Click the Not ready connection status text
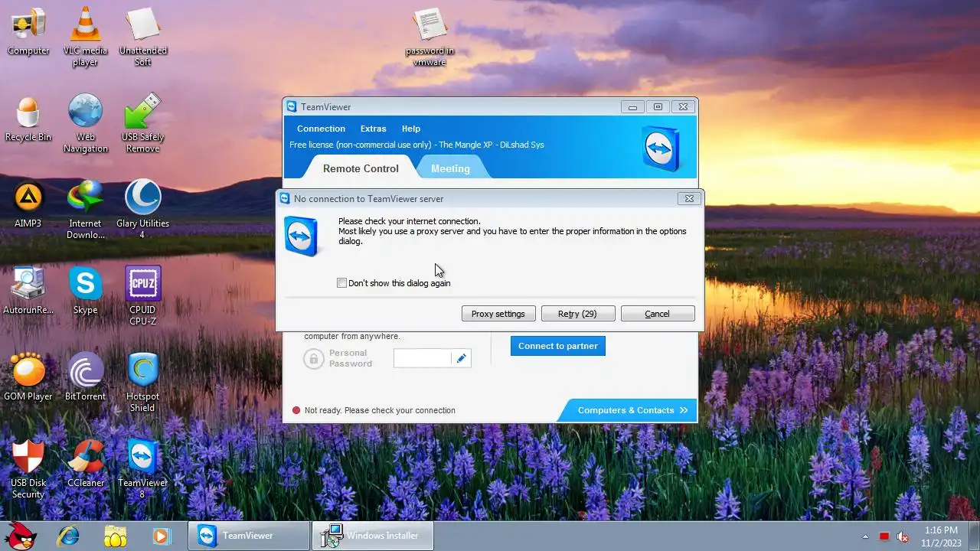 [380, 410]
